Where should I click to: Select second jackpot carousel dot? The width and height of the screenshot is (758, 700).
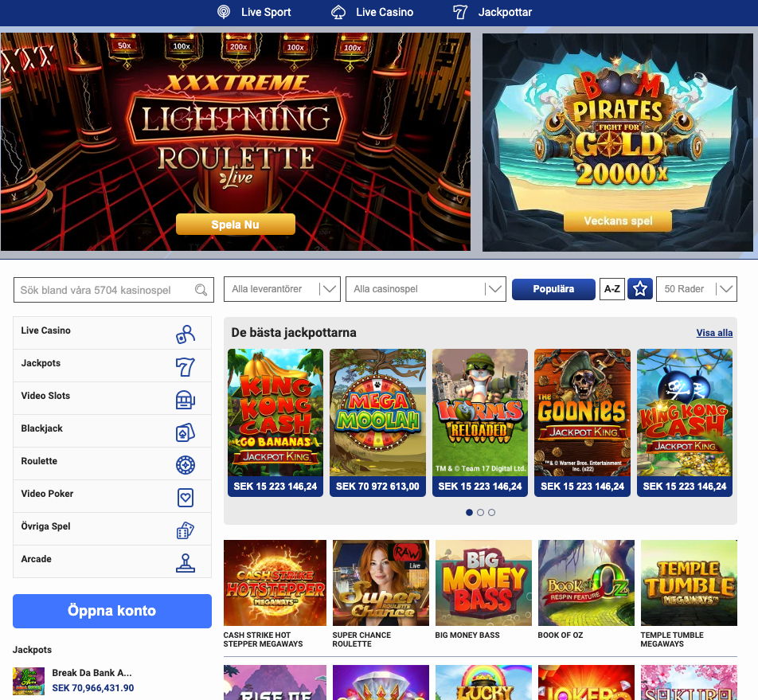[x=481, y=512]
